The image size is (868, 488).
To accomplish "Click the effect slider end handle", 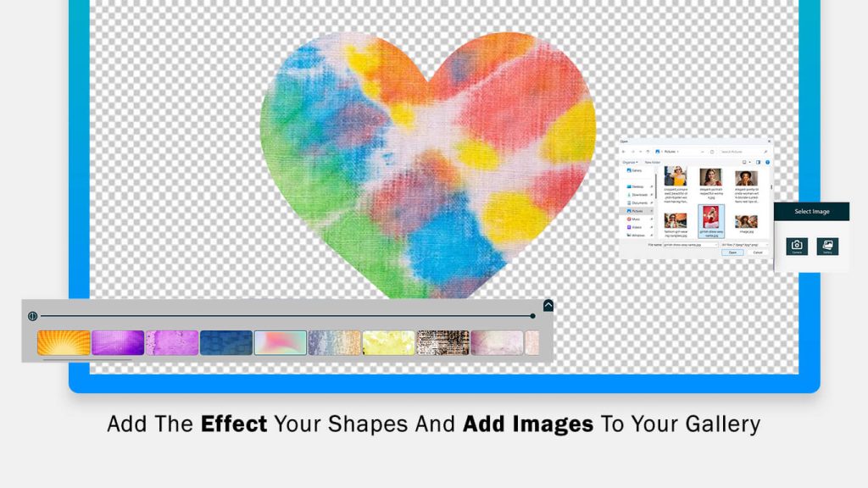I will coord(532,316).
